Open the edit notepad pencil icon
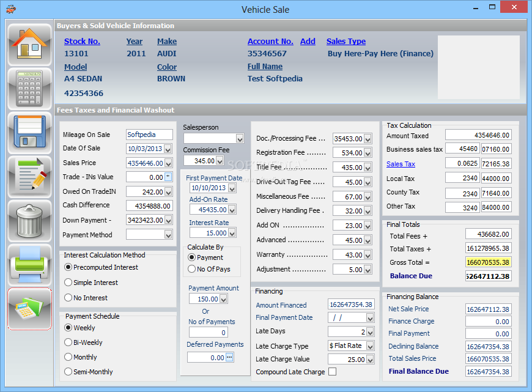 [29, 177]
